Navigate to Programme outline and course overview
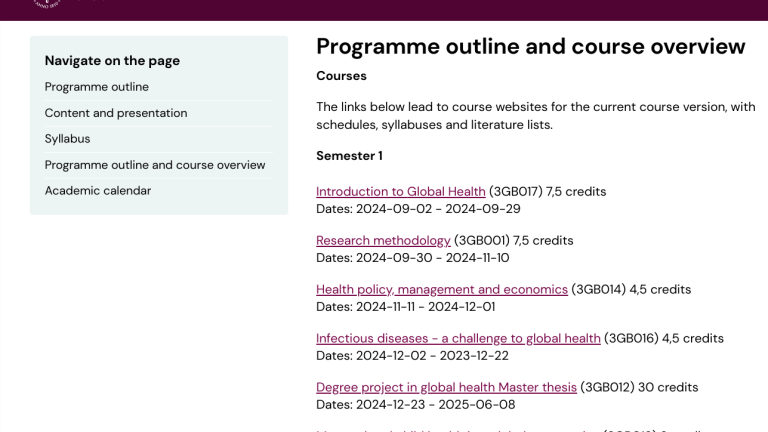Screen dimensions: 768x432 (155, 165)
